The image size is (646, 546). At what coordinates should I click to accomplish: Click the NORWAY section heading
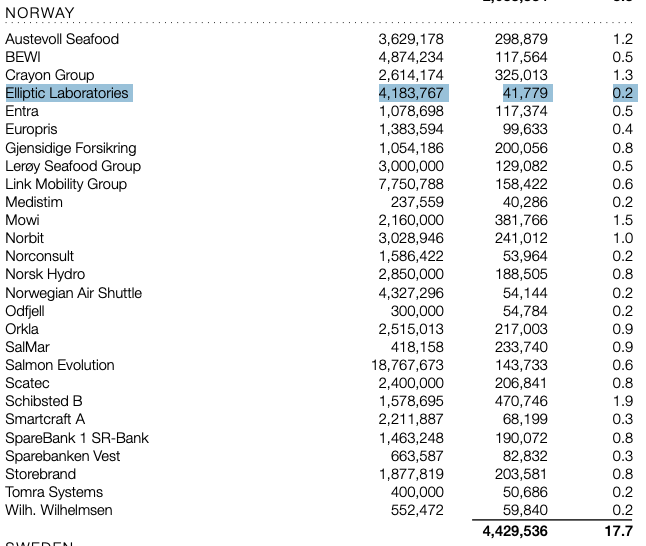tap(40, 13)
